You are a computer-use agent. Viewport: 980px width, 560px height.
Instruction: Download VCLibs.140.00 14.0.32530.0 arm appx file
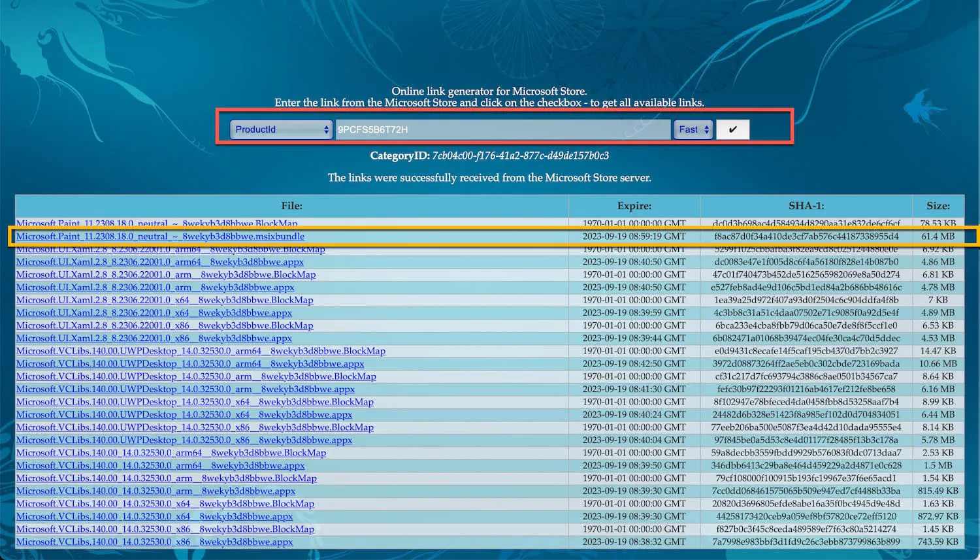point(155,491)
